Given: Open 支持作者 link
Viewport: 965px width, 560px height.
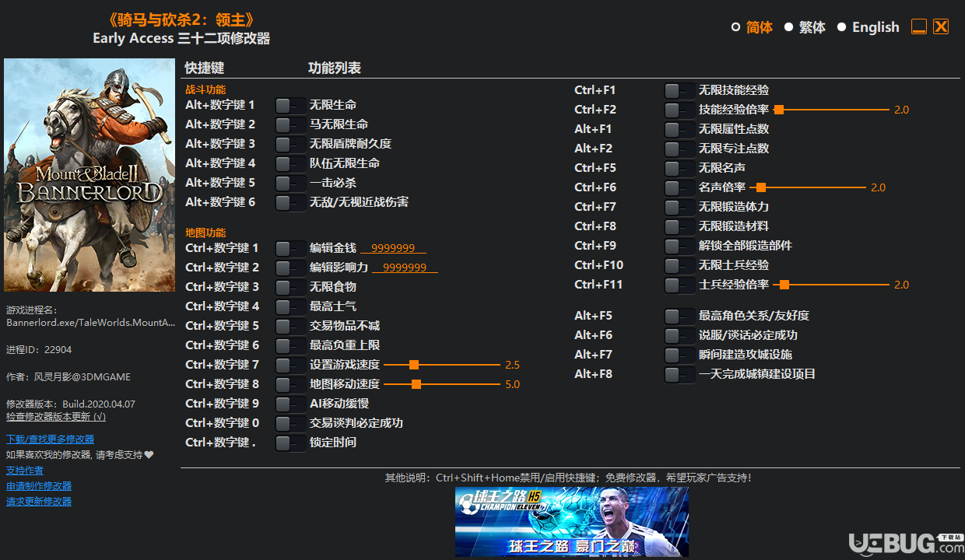Looking at the screenshot, I should (25, 471).
